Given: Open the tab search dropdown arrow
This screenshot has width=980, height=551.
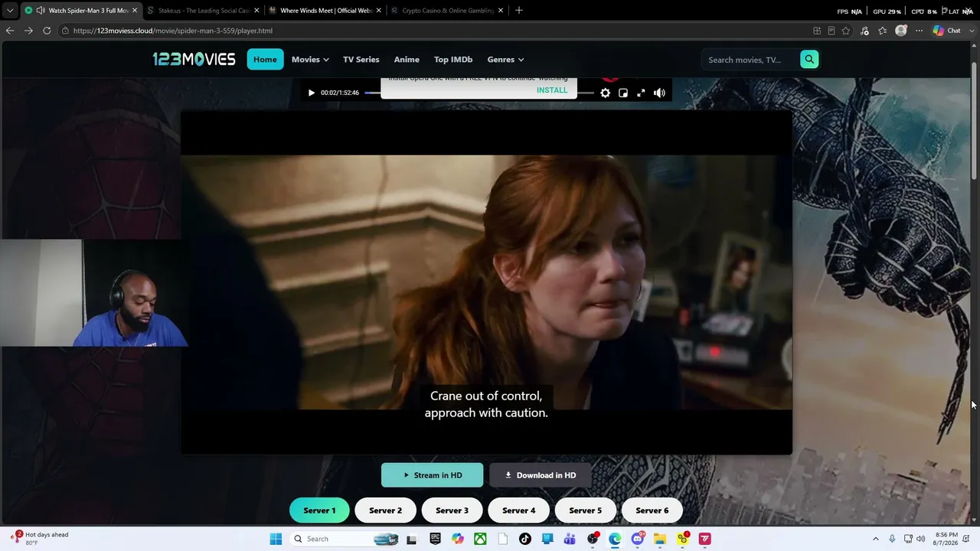Looking at the screenshot, I should point(9,11).
